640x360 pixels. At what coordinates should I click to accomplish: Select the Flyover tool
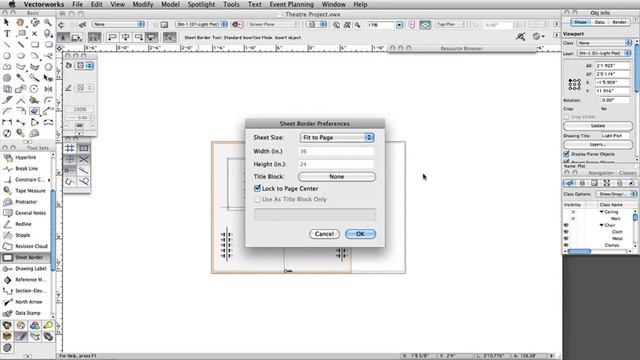tap(35, 22)
